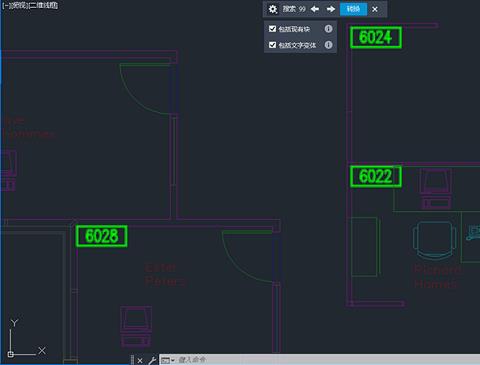Close the command line window
The height and width of the screenshot is (365, 480).
click(x=140, y=360)
